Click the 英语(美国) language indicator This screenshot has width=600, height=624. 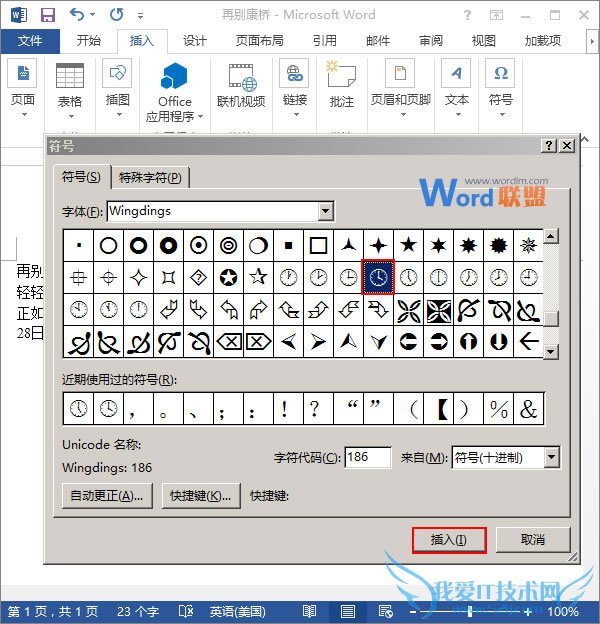coord(238,611)
